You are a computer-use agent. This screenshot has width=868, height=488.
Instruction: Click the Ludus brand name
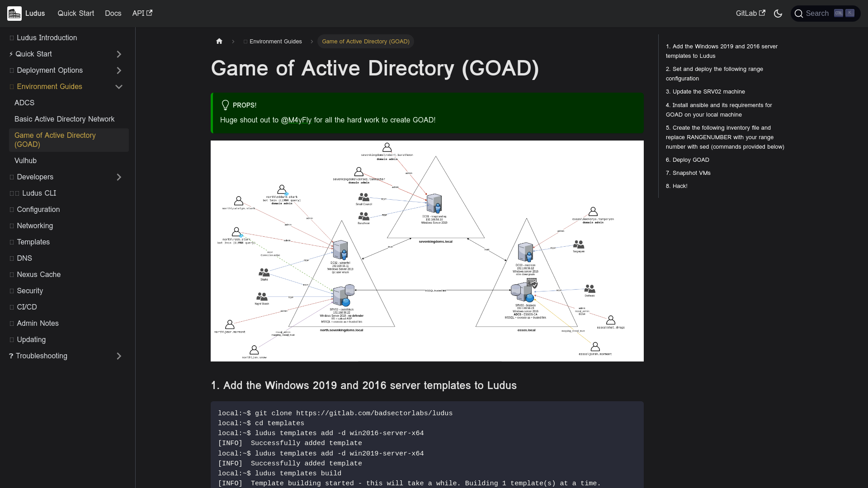tap(35, 14)
